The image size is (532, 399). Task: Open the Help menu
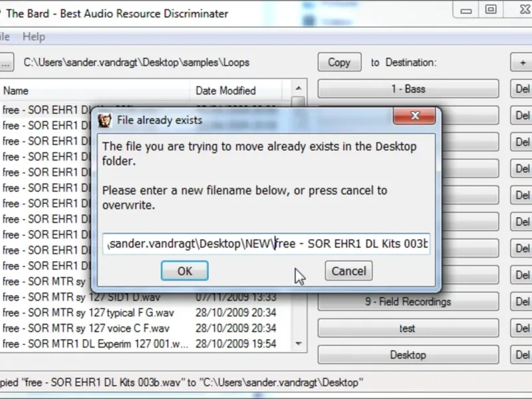coord(34,37)
